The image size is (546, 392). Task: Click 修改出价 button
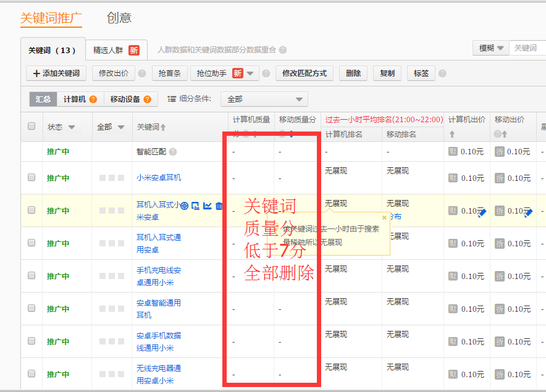point(114,73)
